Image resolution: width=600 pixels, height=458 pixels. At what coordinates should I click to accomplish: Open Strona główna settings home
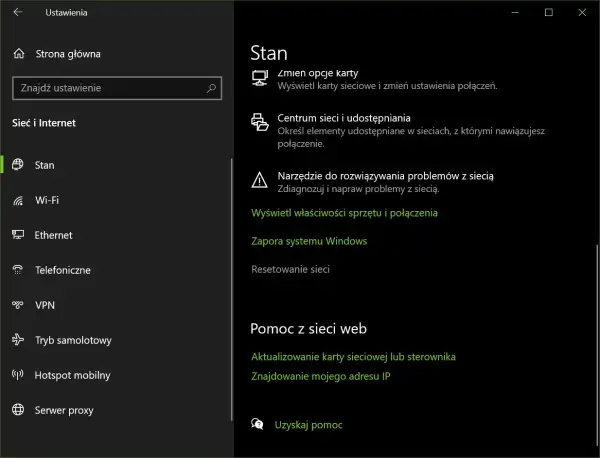68,54
